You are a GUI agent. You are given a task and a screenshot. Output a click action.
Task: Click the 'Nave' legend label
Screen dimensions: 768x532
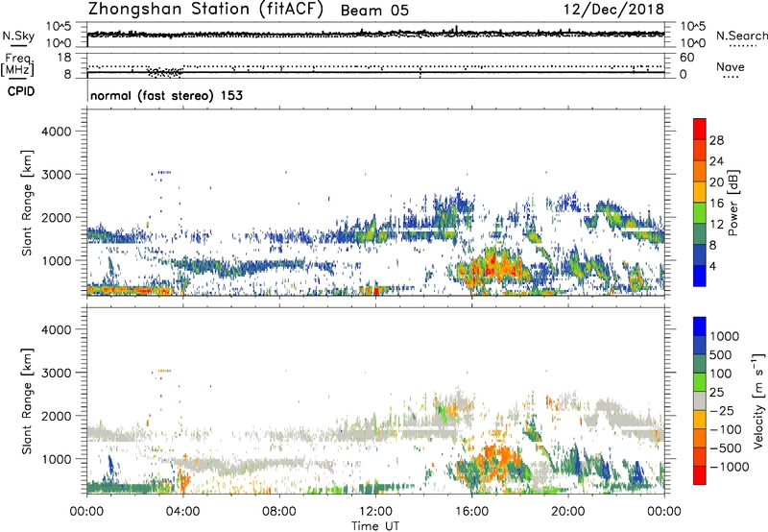(731, 67)
